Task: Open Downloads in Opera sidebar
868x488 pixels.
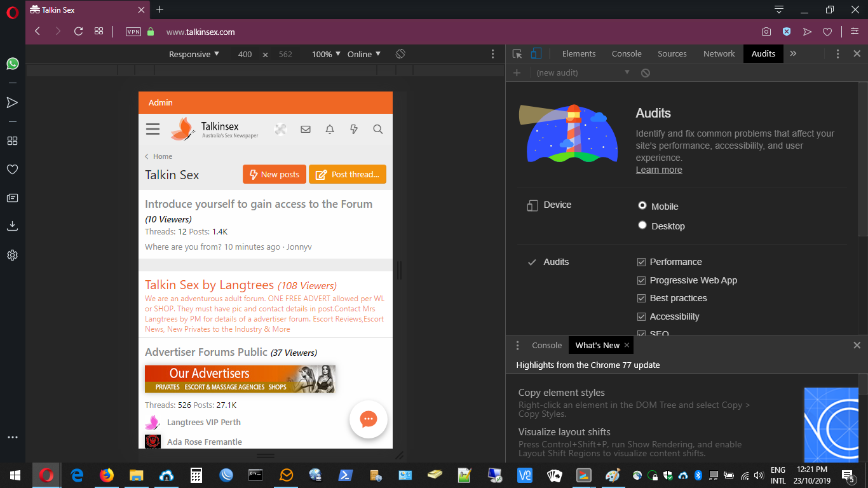Action: click(x=12, y=226)
